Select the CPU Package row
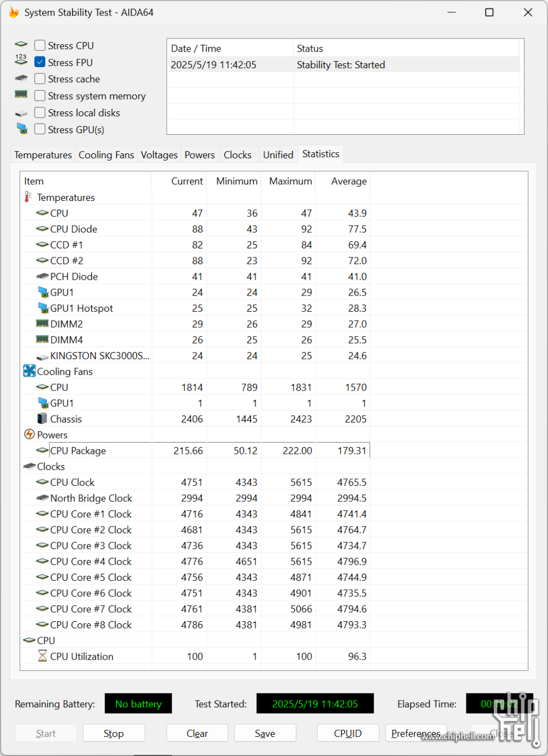This screenshot has width=548, height=756. coord(196,450)
